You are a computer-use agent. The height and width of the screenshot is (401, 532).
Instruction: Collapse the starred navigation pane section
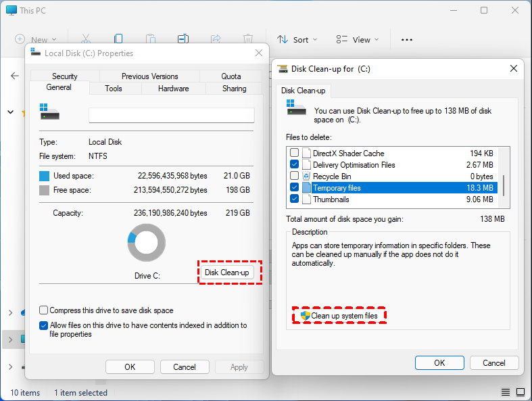tap(11, 112)
